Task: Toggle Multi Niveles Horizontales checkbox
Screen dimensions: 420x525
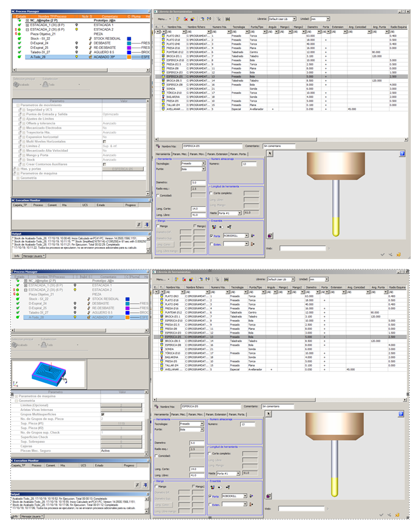Action: (104, 141)
